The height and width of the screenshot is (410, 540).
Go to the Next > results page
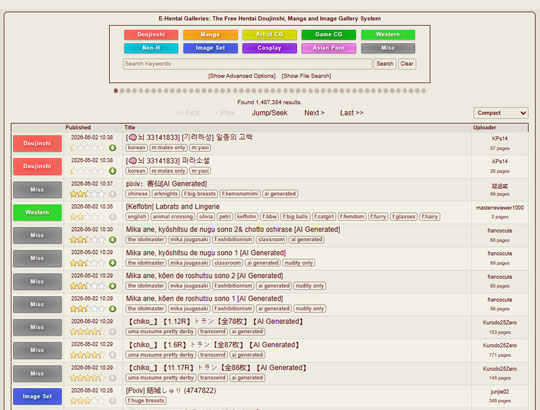tap(314, 113)
